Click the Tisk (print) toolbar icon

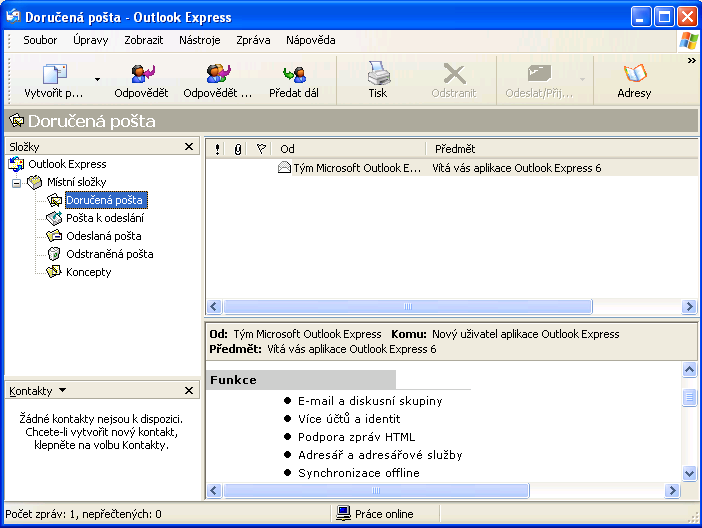click(378, 73)
